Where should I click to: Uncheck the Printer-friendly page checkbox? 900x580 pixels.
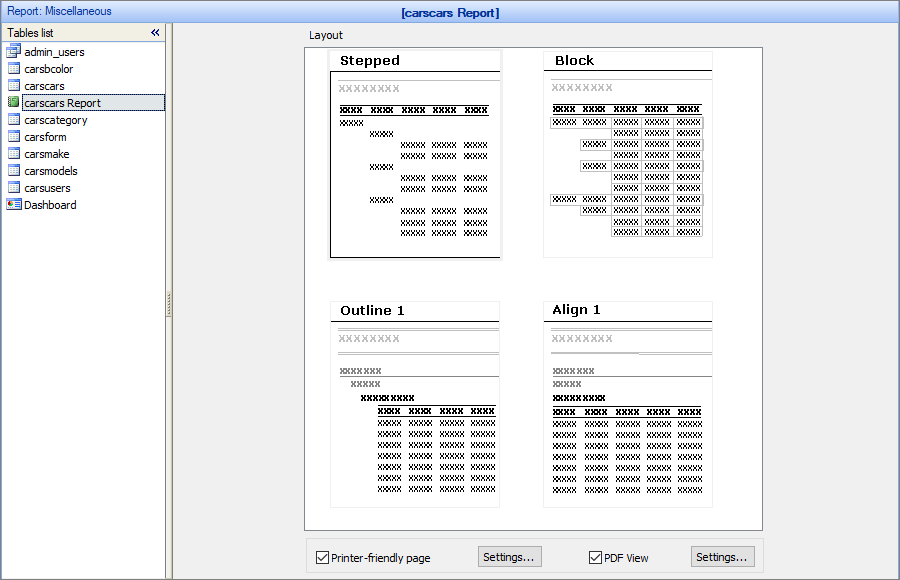322,557
